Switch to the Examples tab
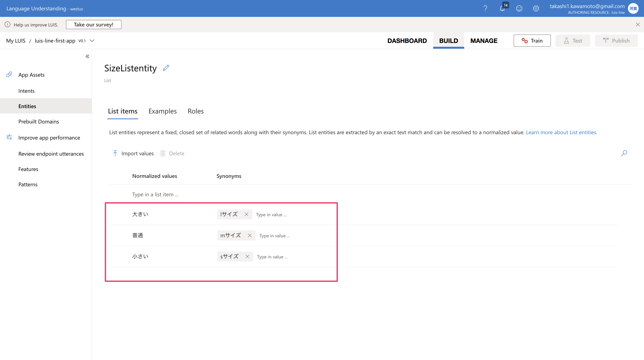This screenshot has height=360, width=644. 163,111
